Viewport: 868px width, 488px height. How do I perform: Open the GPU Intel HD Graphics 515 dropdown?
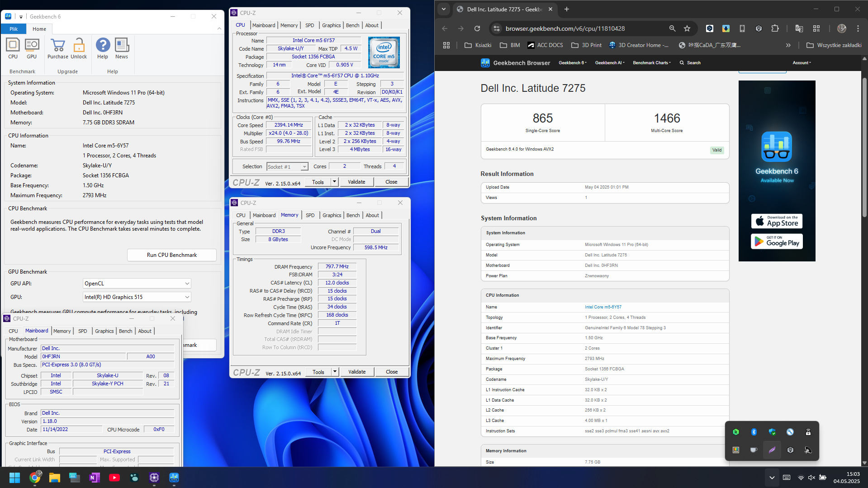pos(137,297)
